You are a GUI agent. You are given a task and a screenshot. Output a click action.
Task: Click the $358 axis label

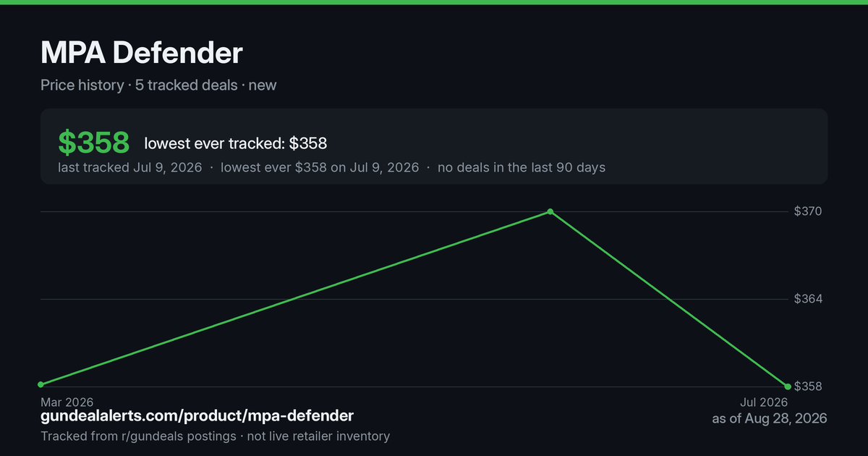808,387
